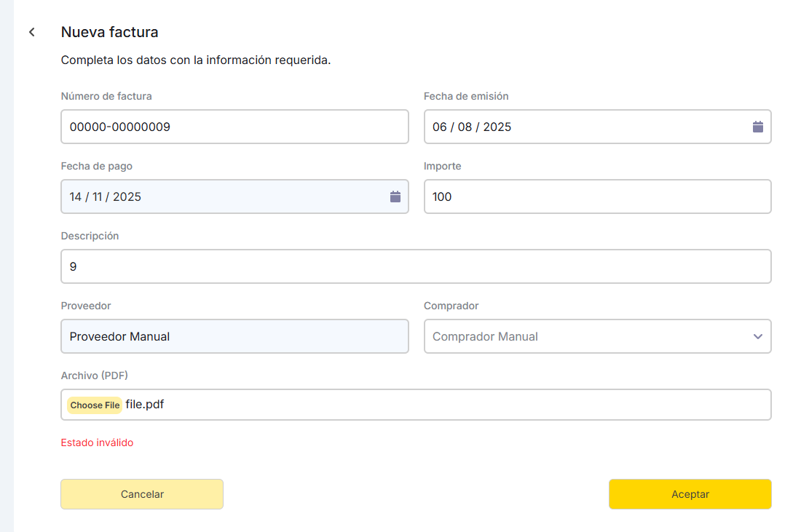Screen dimensions: 801x532
Task: Click into the Importe field
Action: point(597,196)
